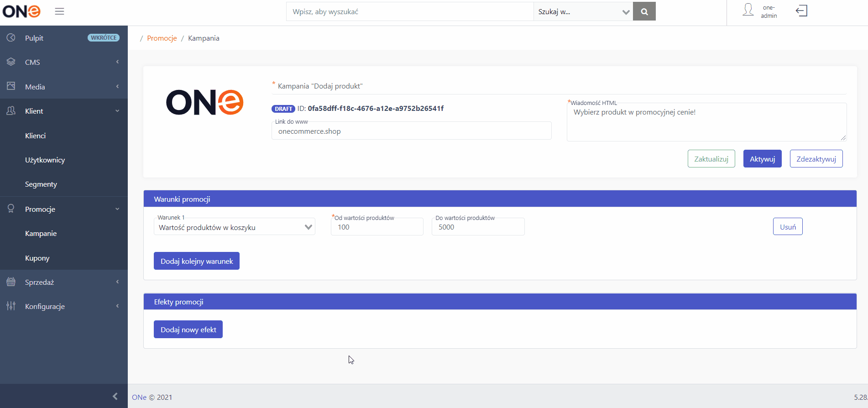Click the Konfiguracje sliders icon
Viewport: 868px width, 408px height.
11,306
